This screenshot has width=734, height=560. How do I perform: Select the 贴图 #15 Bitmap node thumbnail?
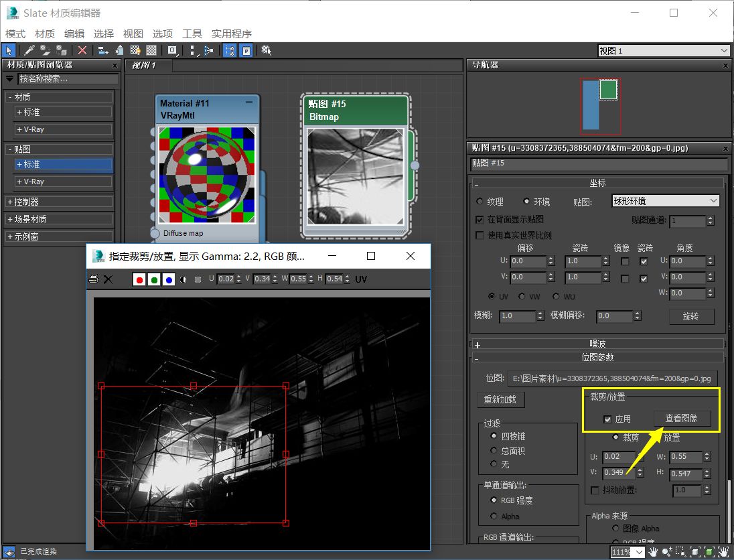tap(356, 177)
